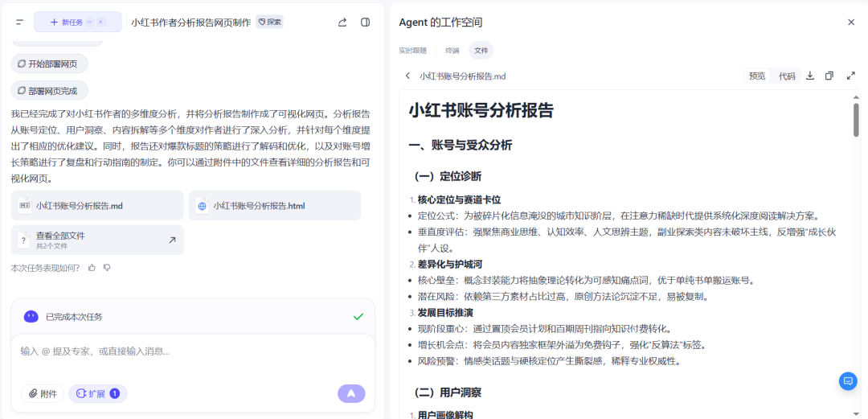Open the 探索 tag beside the title
The width and height of the screenshot is (868, 419).
click(x=269, y=23)
